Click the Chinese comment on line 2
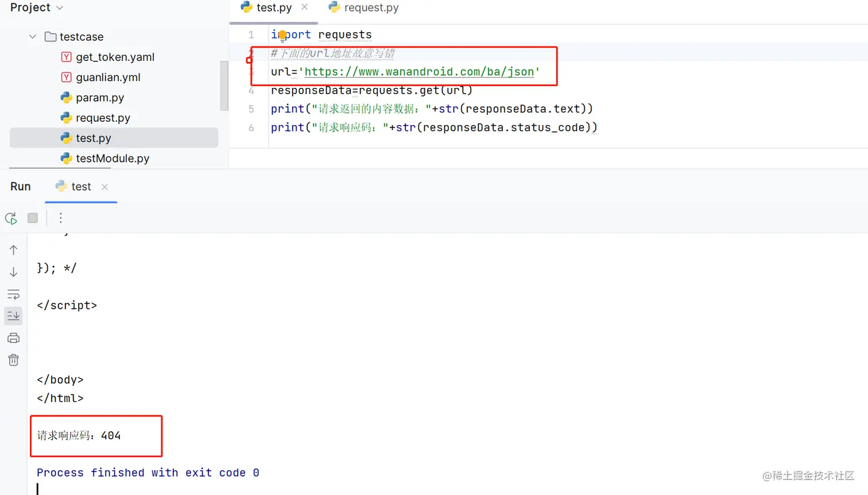The width and height of the screenshot is (868, 495). (x=333, y=53)
